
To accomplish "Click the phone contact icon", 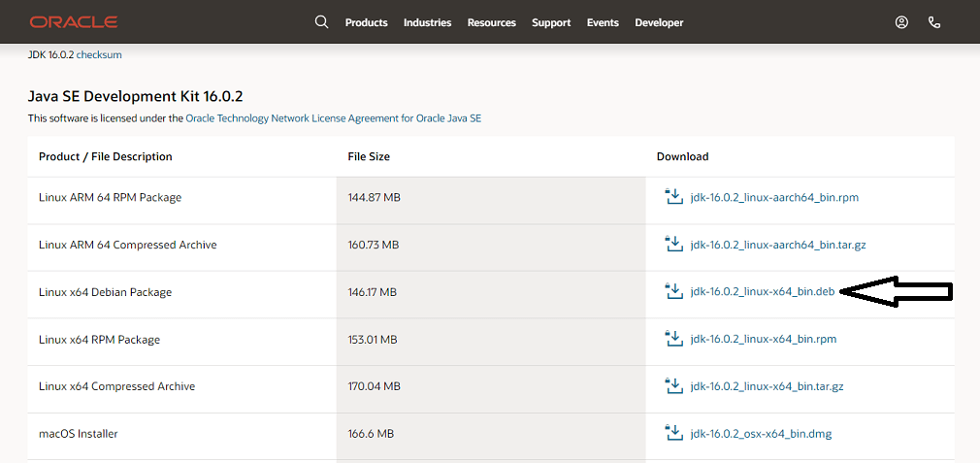I will pyautogui.click(x=934, y=22).
